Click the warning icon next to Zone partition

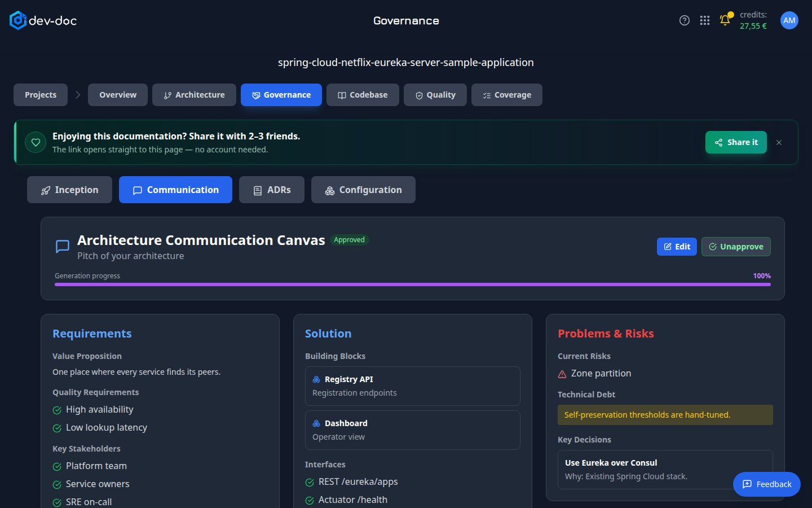click(x=562, y=374)
